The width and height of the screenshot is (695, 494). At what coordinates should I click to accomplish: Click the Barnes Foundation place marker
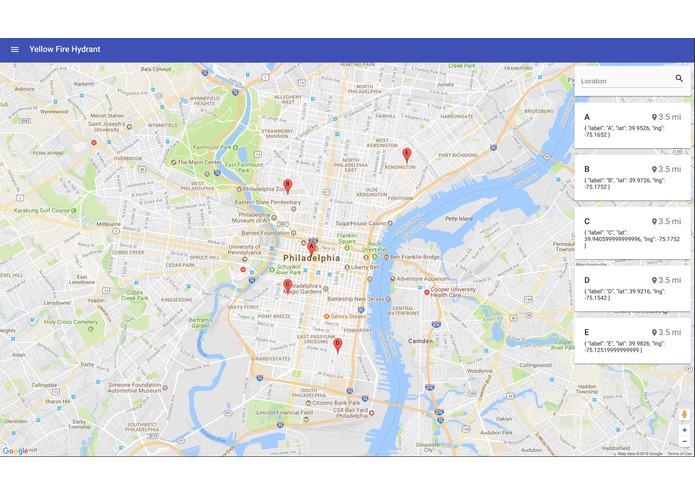(293, 233)
